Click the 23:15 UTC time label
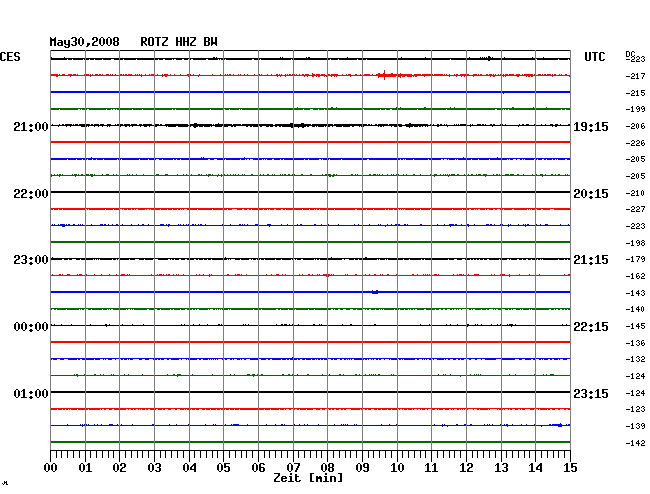The height and width of the screenshot is (494, 650). (591, 393)
